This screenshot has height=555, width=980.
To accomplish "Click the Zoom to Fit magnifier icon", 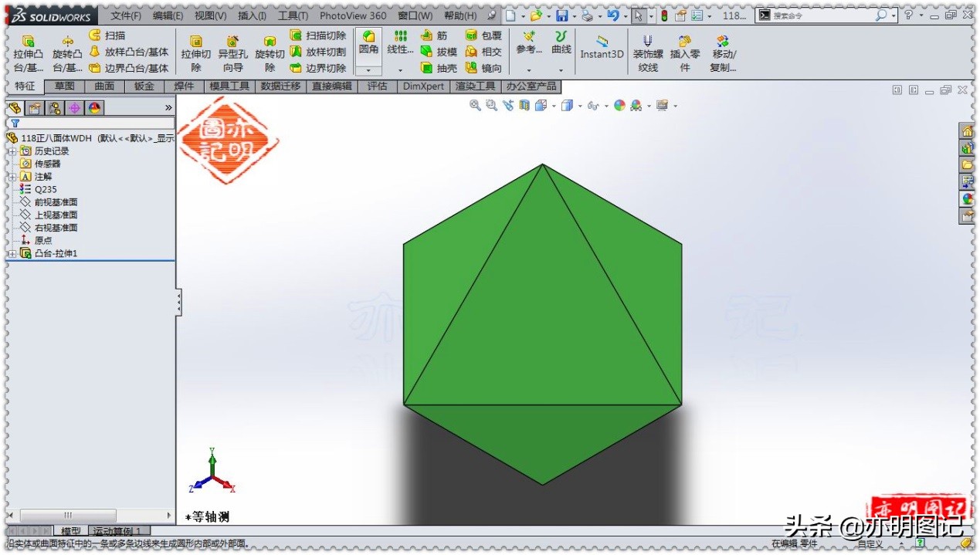I will [475, 105].
